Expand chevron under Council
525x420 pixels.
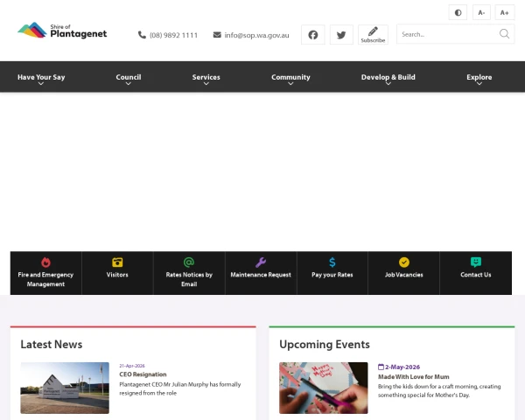point(129,84)
